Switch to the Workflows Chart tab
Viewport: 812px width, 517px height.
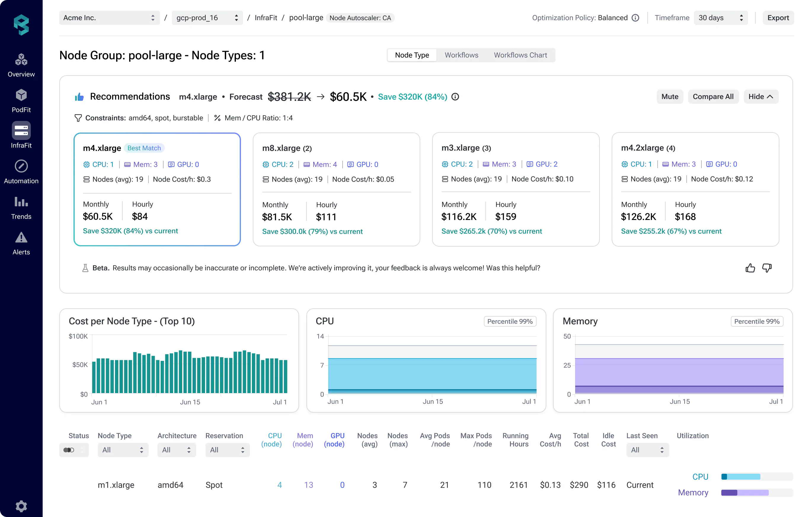pyautogui.click(x=520, y=55)
